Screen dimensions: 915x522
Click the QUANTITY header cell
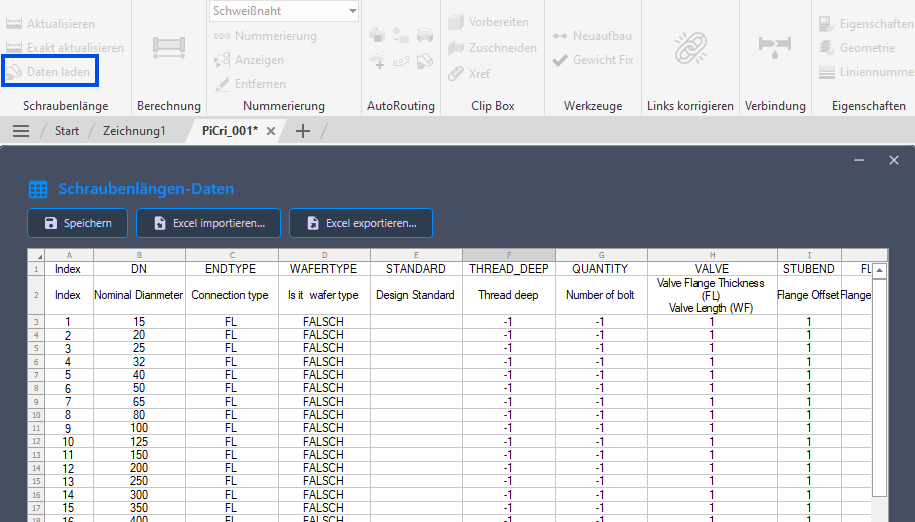(x=601, y=269)
